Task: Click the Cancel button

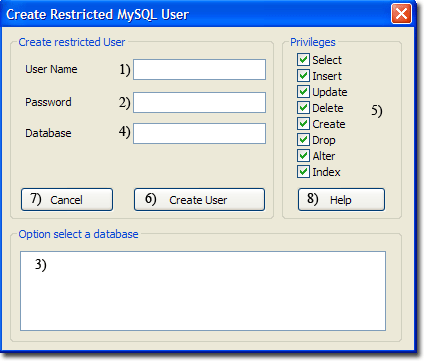Action: pyautogui.click(x=67, y=200)
